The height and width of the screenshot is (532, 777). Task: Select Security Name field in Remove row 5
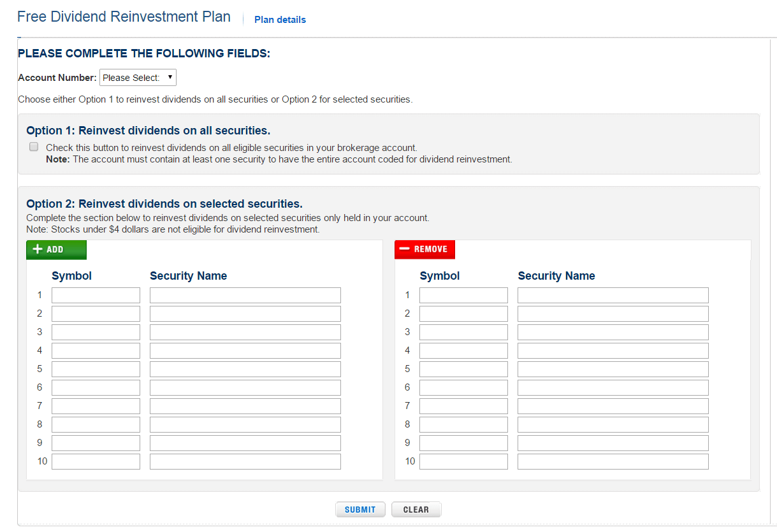[x=613, y=369]
